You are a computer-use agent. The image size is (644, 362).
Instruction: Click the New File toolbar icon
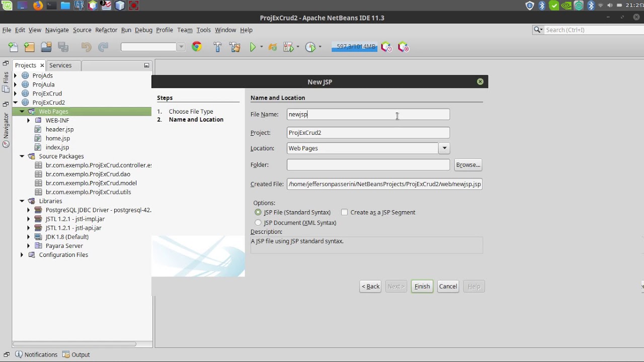(x=13, y=47)
